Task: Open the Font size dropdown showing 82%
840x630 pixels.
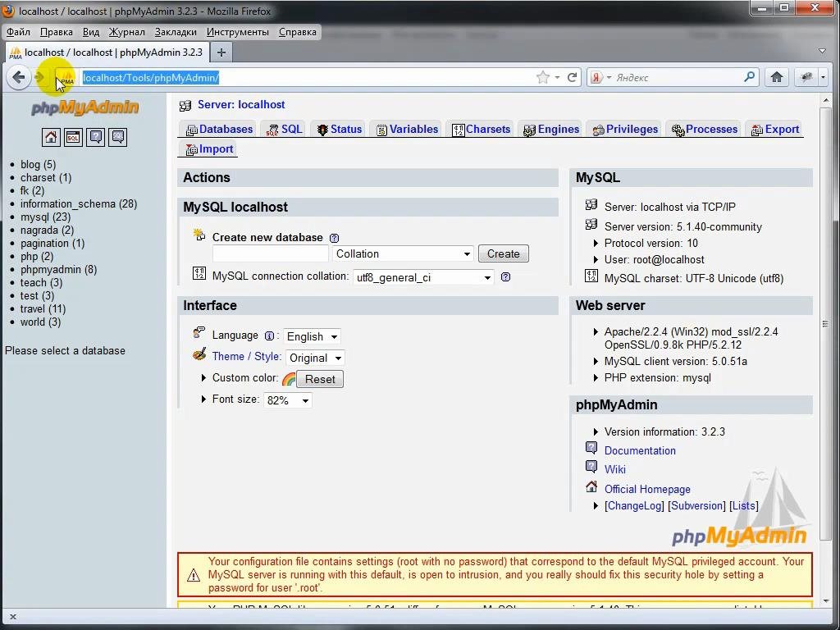Action: click(288, 400)
